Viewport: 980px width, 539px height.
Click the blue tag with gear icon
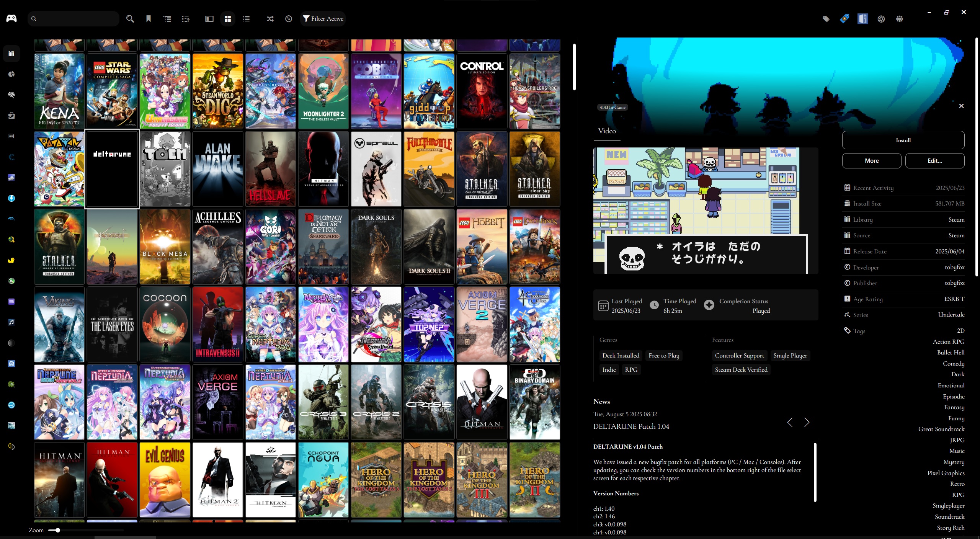(x=844, y=19)
